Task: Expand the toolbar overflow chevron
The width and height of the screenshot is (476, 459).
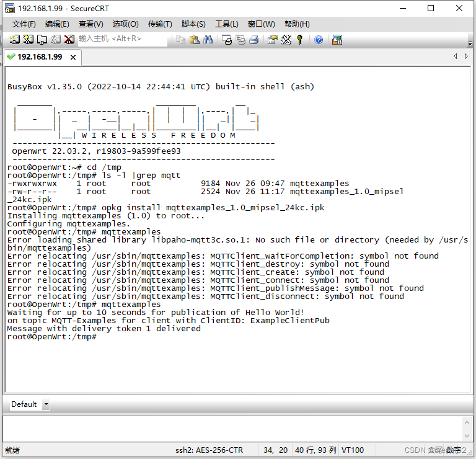Action: (470, 44)
